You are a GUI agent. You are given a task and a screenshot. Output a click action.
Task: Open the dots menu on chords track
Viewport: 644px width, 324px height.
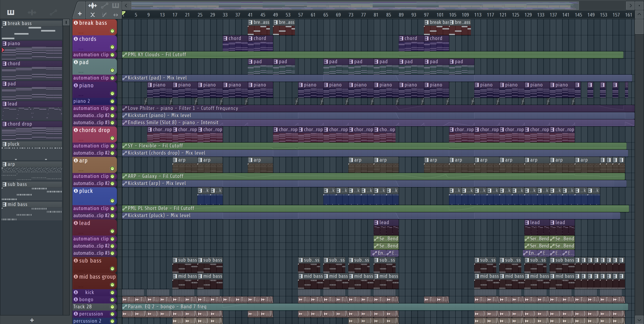pos(80,49)
